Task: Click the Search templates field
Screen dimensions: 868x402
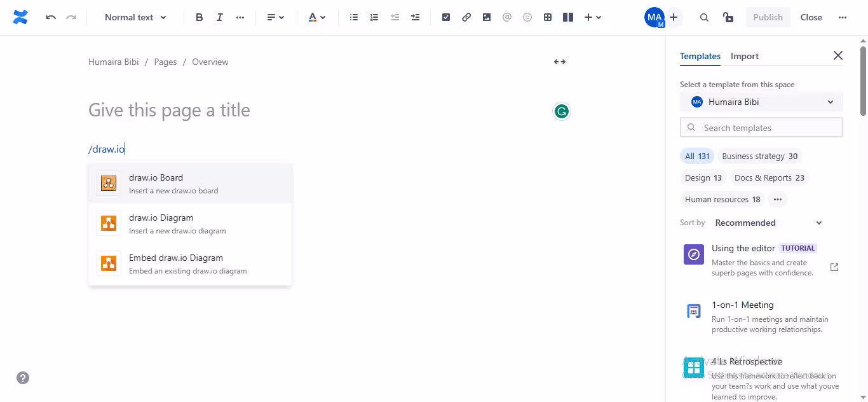Action: click(761, 128)
